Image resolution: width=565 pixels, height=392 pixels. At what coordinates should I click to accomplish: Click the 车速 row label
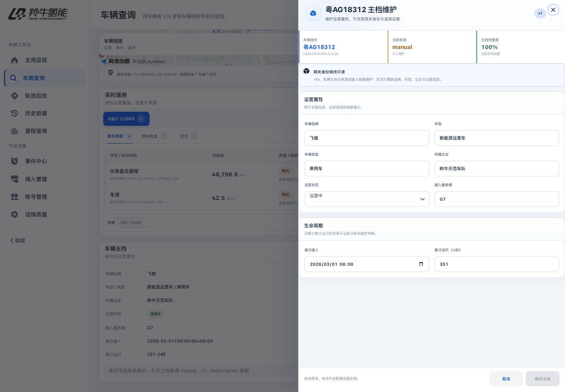tap(115, 195)
